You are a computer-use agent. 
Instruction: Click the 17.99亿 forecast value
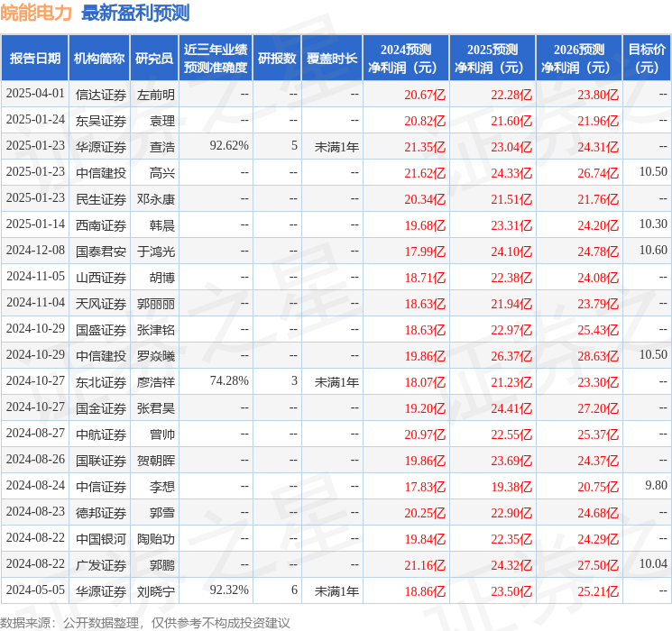[425, 251]
